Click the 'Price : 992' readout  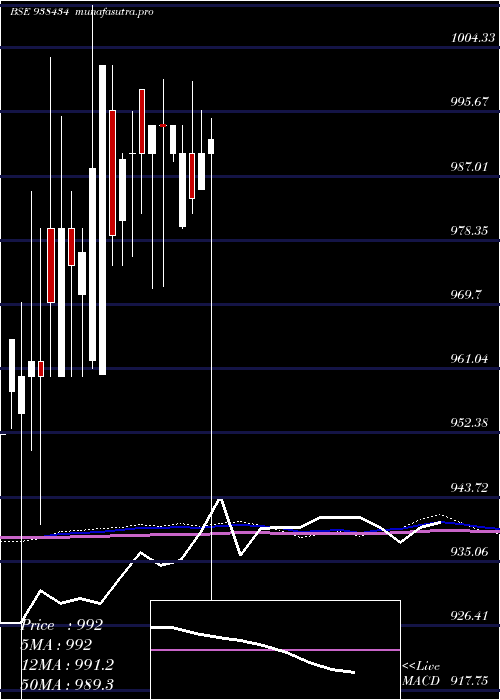(62, 625)
